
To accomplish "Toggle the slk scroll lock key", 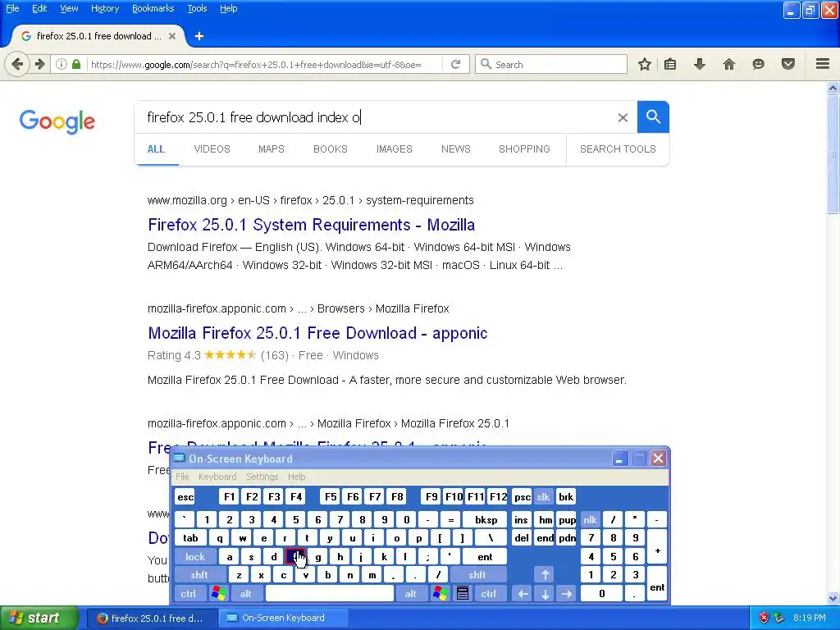I will 543,496.
